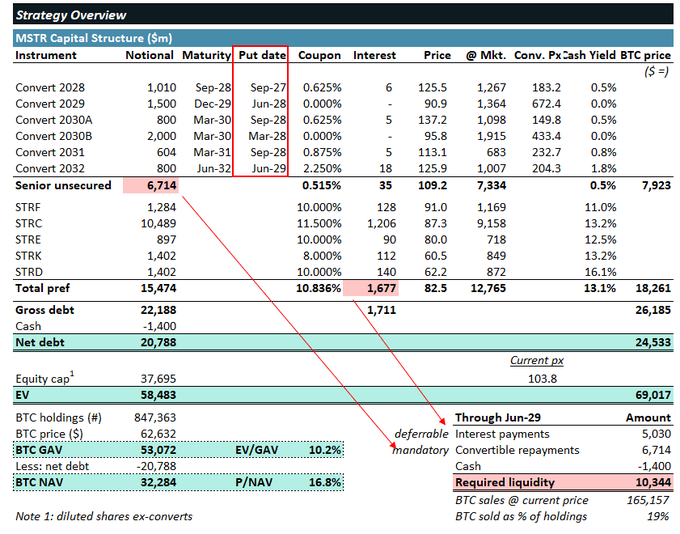The height and width of the screenshot is (534, 680).
Task: Click the Interest payments 5,030 amount
Action: (x=656, y=434)
